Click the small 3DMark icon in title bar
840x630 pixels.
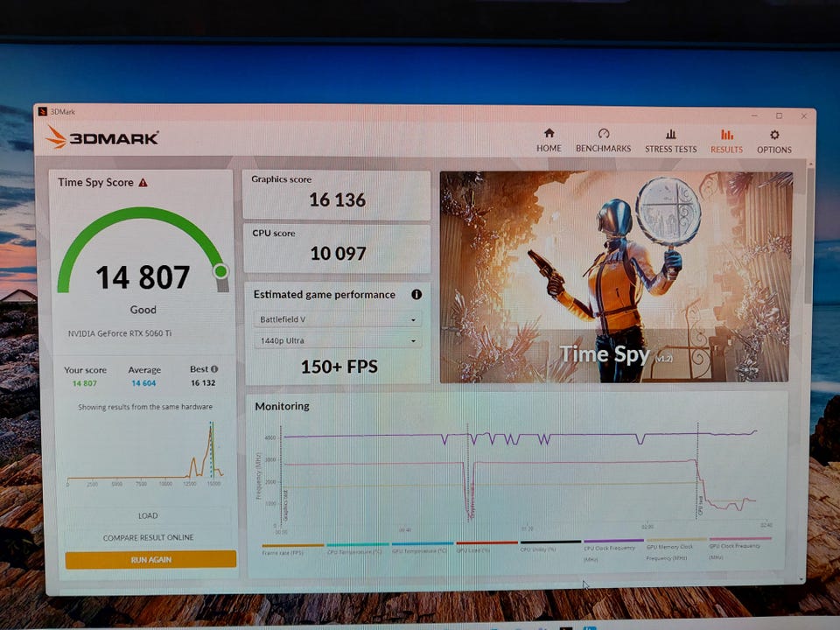(x=43, y=111)
